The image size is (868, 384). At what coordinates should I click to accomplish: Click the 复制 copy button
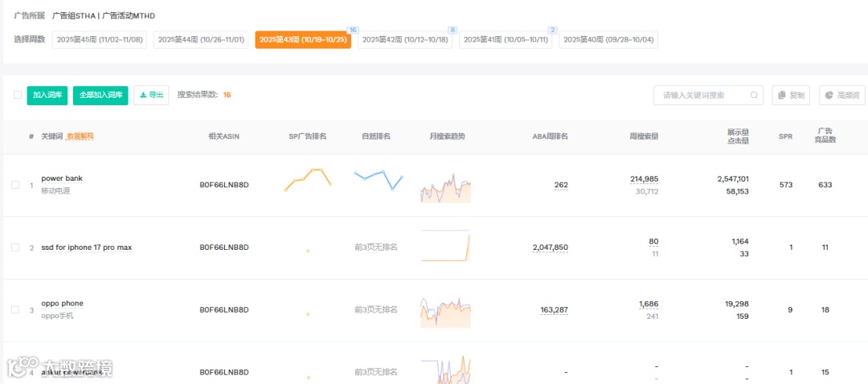[791, 95]
